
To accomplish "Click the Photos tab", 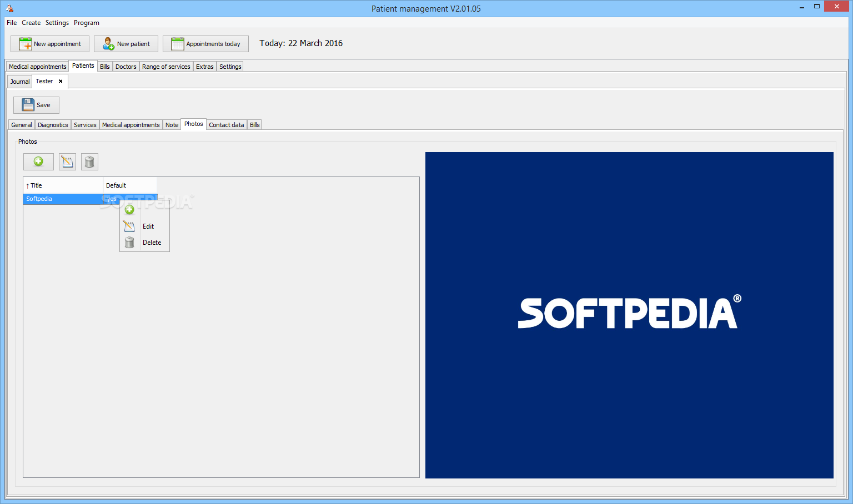I will (x=193, y=124).
